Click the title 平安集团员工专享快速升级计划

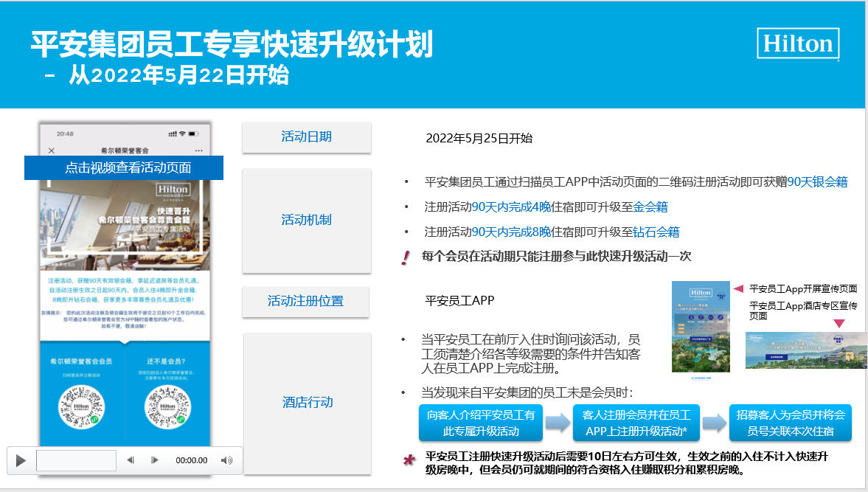pos(232,44)
